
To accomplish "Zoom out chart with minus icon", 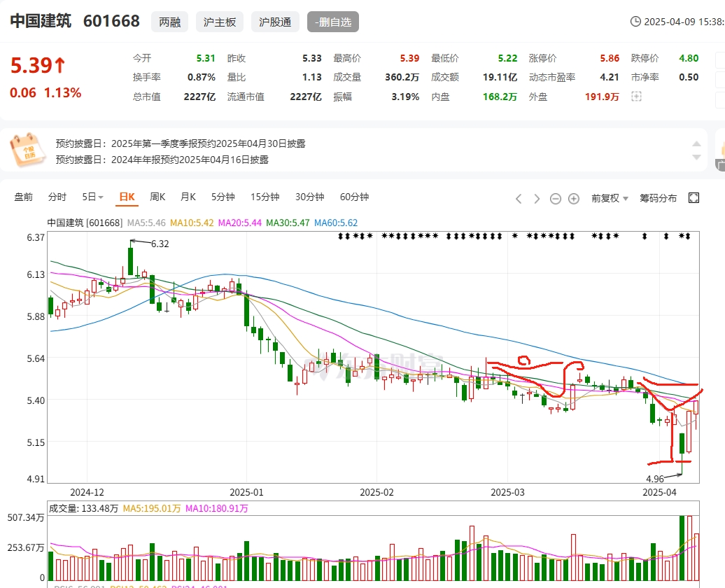I will pyautogui.click(x=556, y=199).
